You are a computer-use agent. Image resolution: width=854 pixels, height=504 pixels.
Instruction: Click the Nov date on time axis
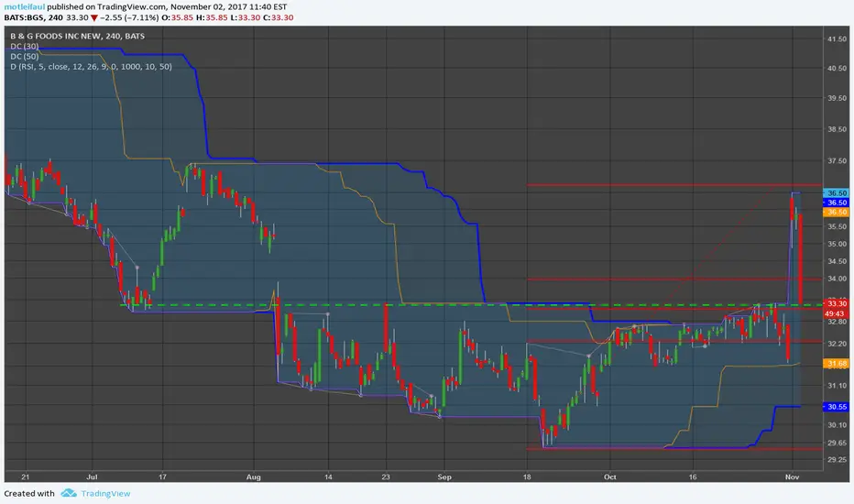coord(793,477)
